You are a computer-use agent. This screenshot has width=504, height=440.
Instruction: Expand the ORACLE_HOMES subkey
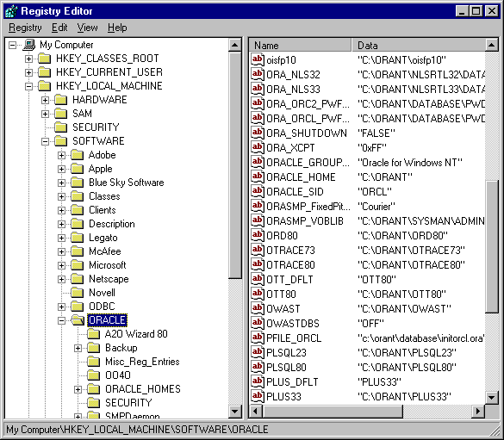[x=78, y=389]
